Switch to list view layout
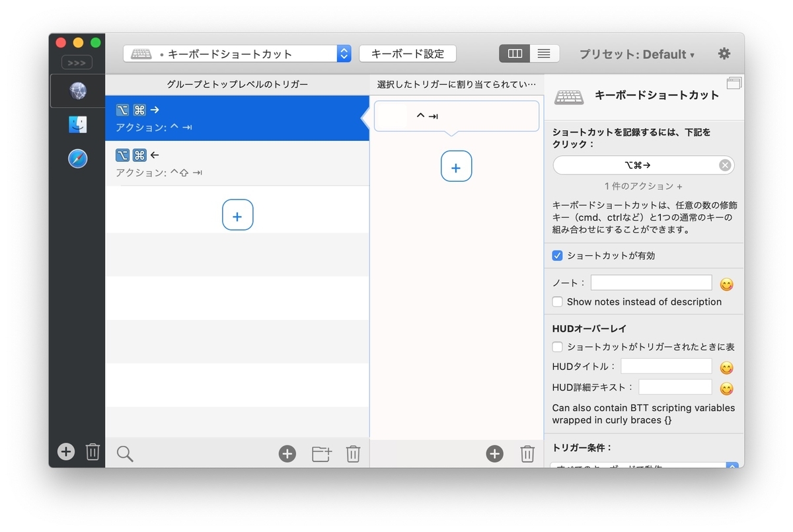 [x=544, y=54]
